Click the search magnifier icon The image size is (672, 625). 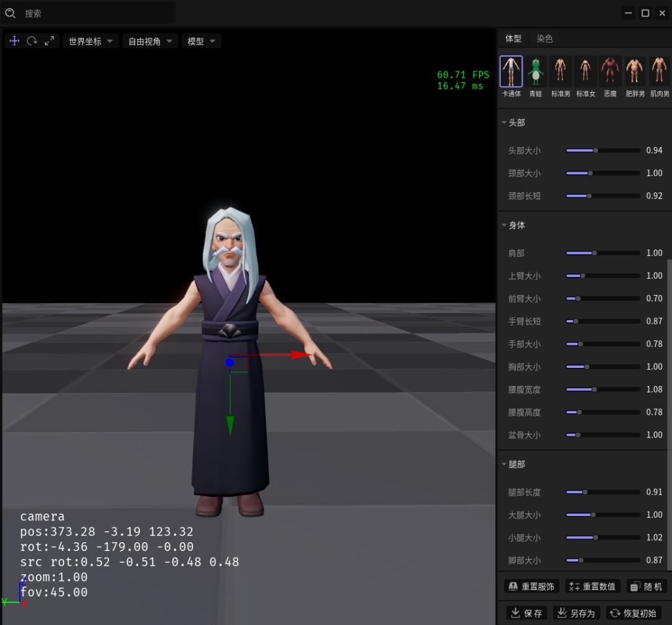click(x=11, y=13)
